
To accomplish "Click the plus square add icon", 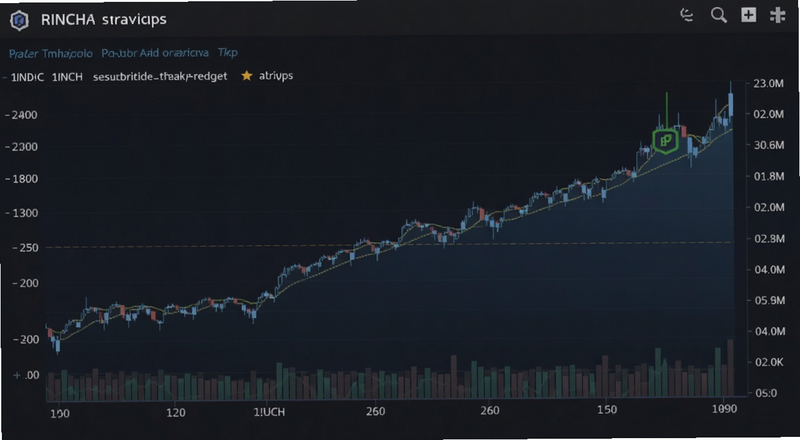I will point(748,15).
